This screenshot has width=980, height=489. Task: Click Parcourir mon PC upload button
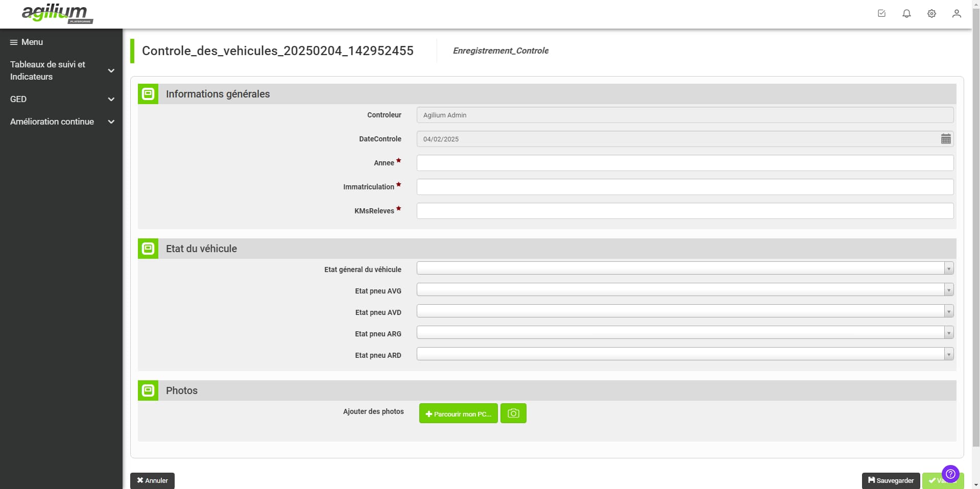[459, 413]
